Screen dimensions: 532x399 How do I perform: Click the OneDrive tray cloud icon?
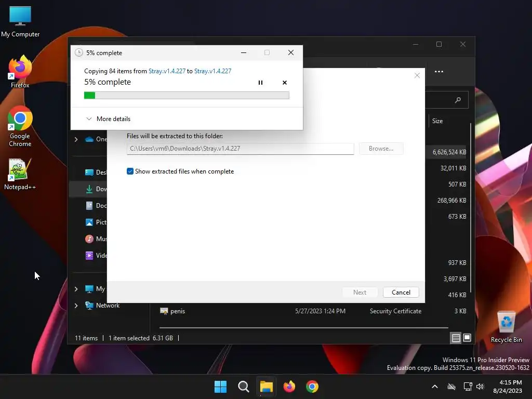pos(451,387)
